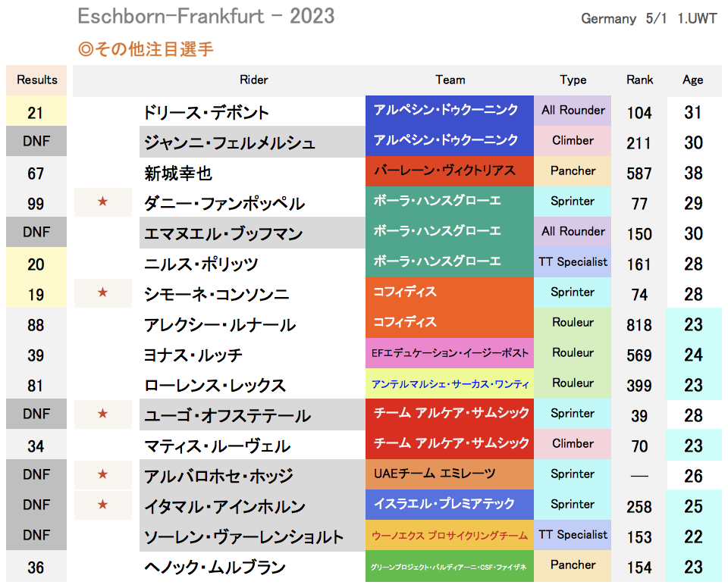Click the Team column header
728x588 pixels.
(x=450, y=80)
